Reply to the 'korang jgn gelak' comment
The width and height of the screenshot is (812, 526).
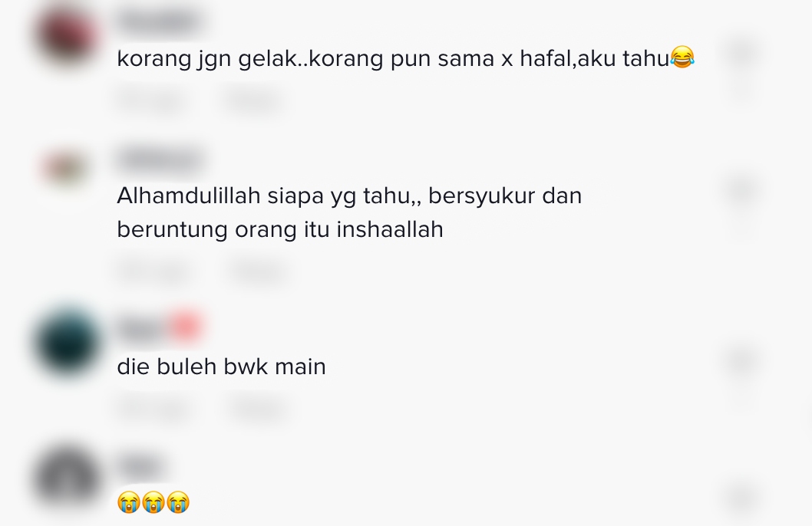(253, 100)
